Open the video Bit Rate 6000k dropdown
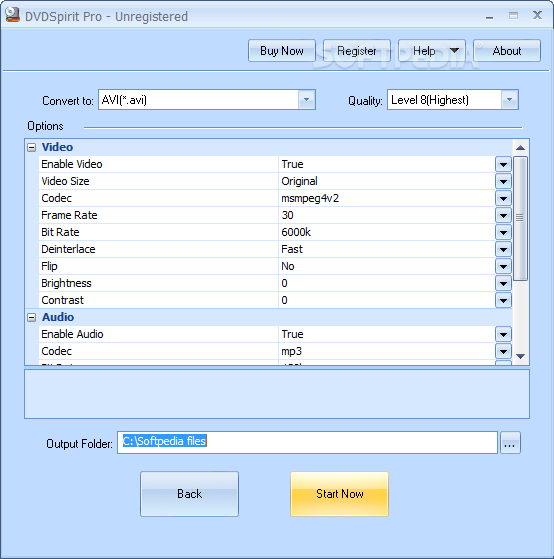This screenshot has width=554, height=559. pyautogui.click(x=503, y=232)
